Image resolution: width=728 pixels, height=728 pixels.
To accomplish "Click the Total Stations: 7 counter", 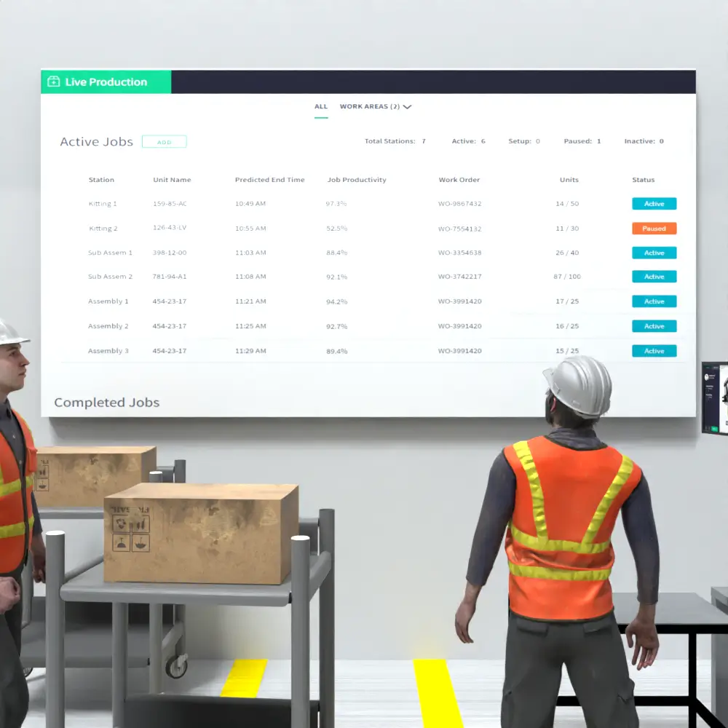I will click(395, 141).
